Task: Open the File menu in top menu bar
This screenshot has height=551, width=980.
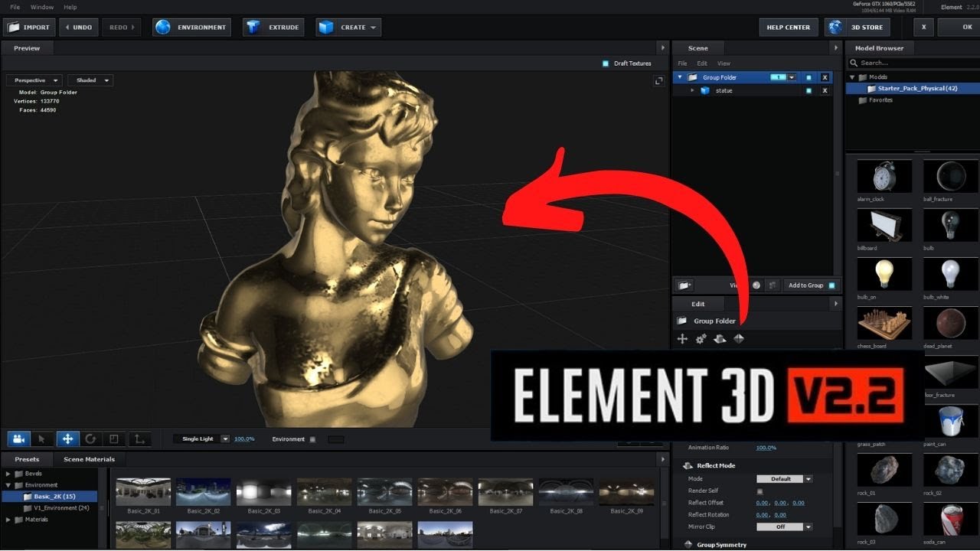Action: [x=15, y=7]
